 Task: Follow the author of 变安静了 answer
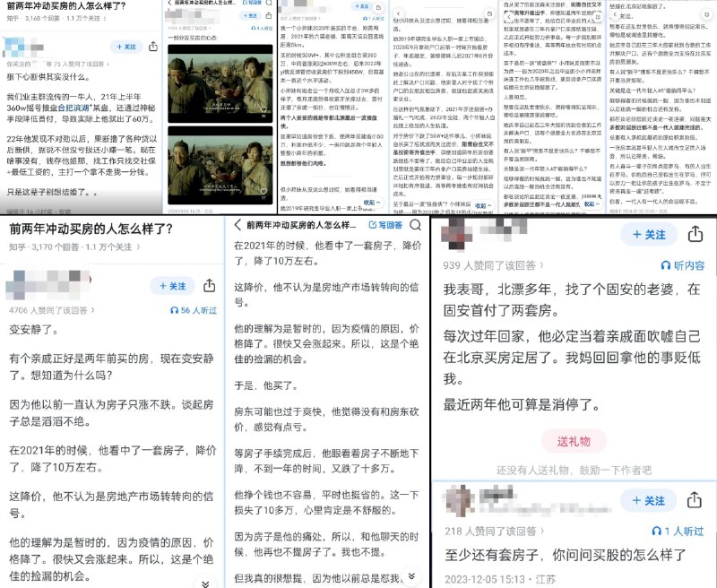click(x=172, y=286)
